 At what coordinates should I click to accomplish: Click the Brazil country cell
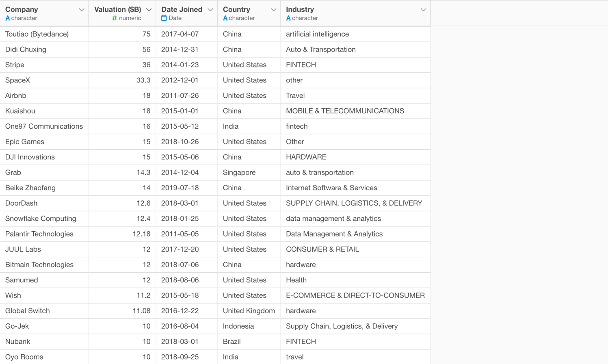pos(249,342)
